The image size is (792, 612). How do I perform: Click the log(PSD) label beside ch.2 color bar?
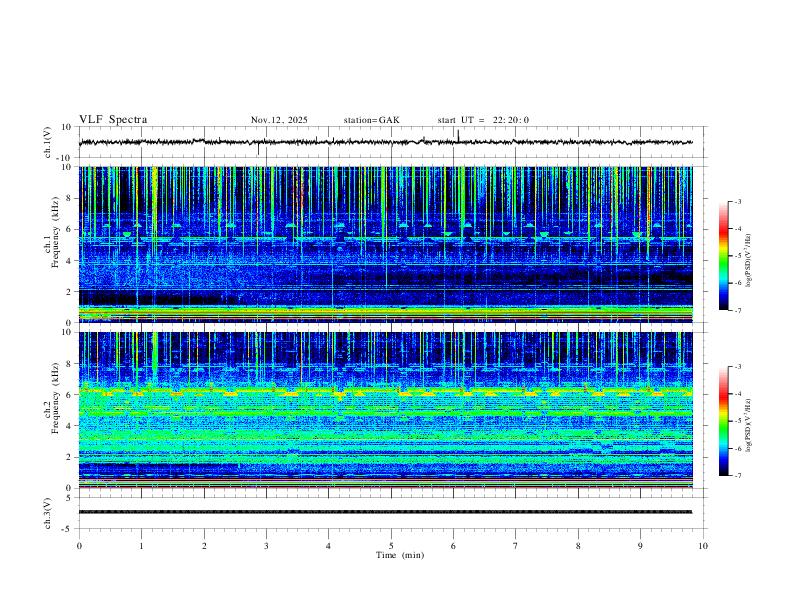(750, 425)
